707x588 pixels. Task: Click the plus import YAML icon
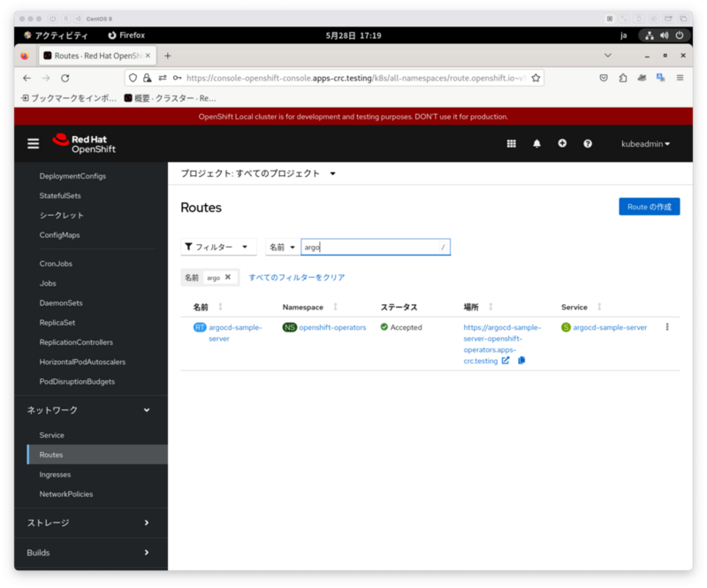click(562, 143)
